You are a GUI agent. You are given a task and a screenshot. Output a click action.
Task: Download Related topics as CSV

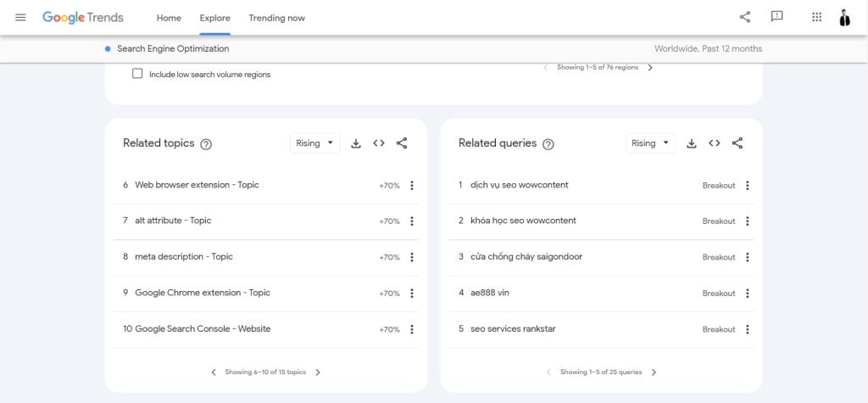[356, 143]
